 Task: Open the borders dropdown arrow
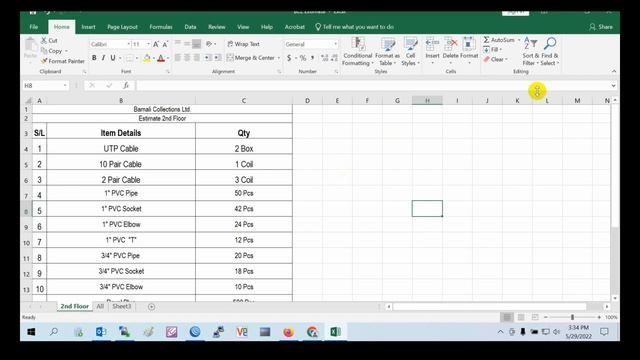pyautogui.click(x=137, y=58)
